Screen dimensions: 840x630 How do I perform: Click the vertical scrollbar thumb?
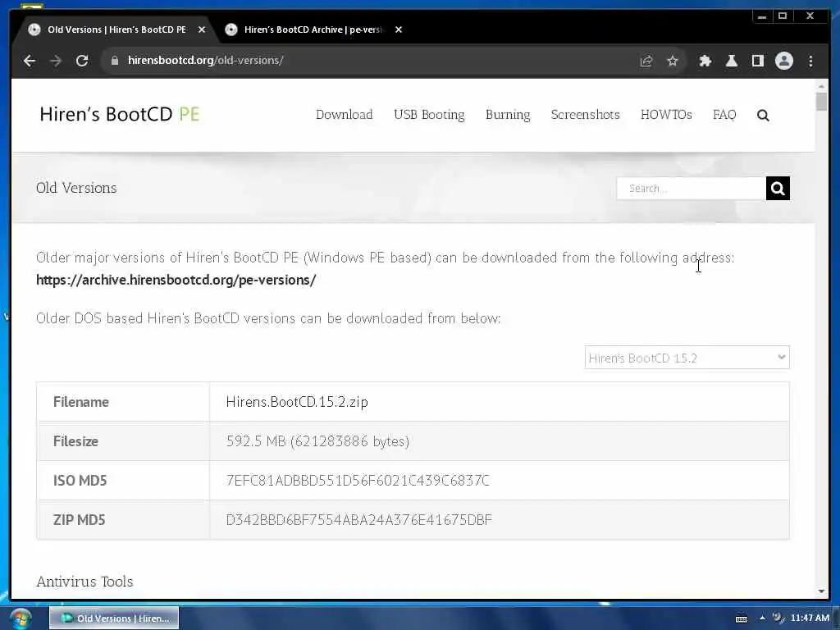click(x=822, y=101)
